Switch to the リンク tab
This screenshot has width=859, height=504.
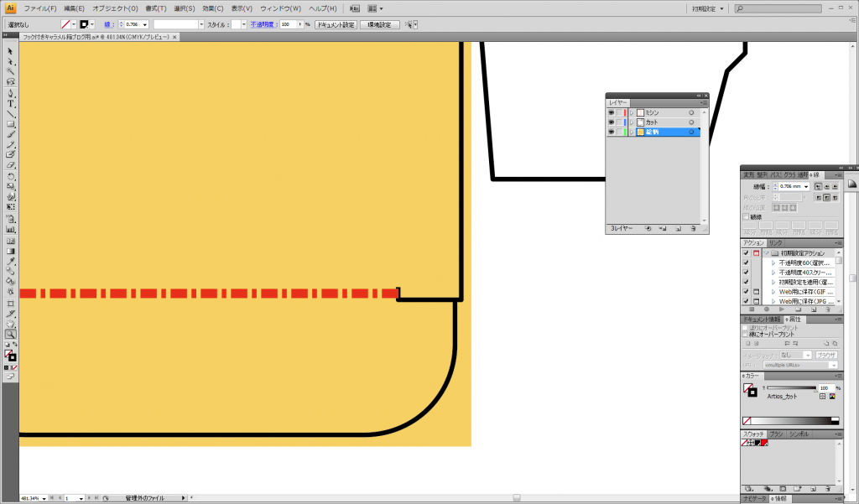click(x=773, y=244)
